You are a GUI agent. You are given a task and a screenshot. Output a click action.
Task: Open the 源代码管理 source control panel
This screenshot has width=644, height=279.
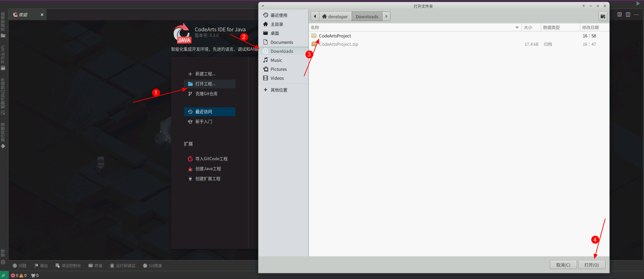(3, 135)
